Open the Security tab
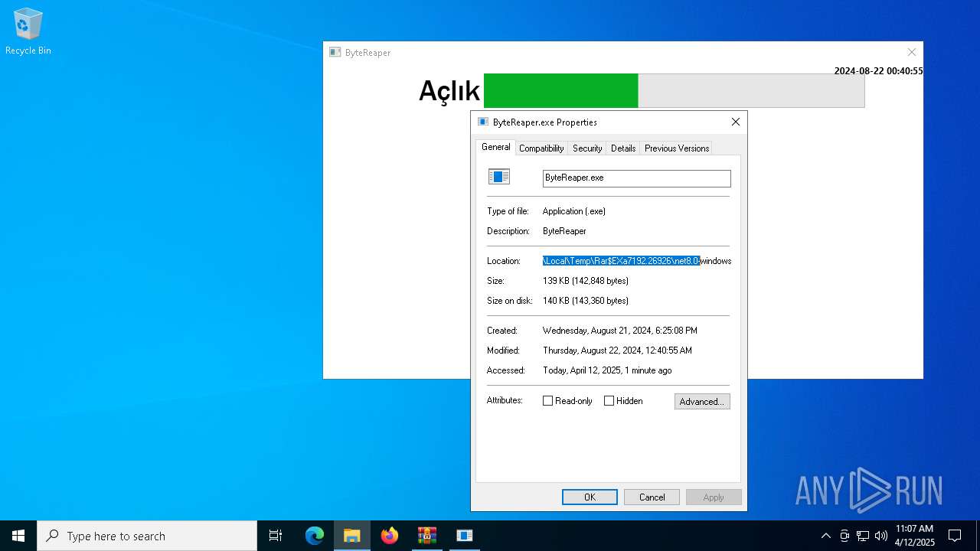The image size is (980, 551). point(587,148)
